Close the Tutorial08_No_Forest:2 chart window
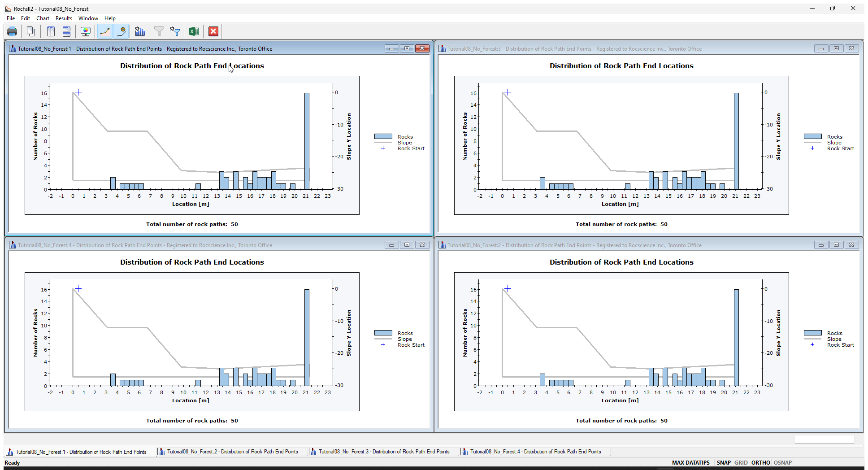The height and width of the screenshot is (470, 868). coord(851,245)
